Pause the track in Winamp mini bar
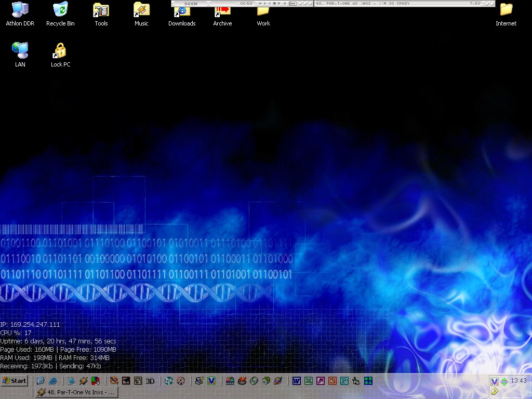 pos(269,4)
